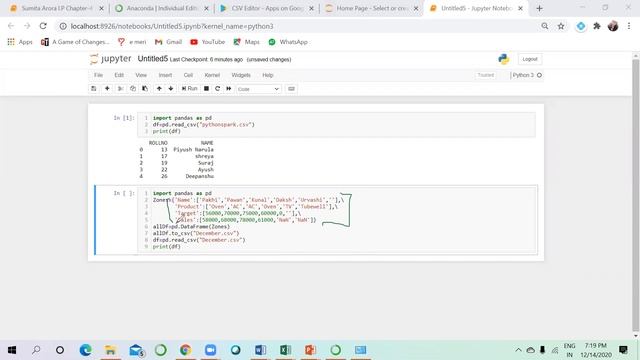Open the Chrome profile avatar
The height and width of the screenshot is (360, 640).
click(x=613, y=26)
